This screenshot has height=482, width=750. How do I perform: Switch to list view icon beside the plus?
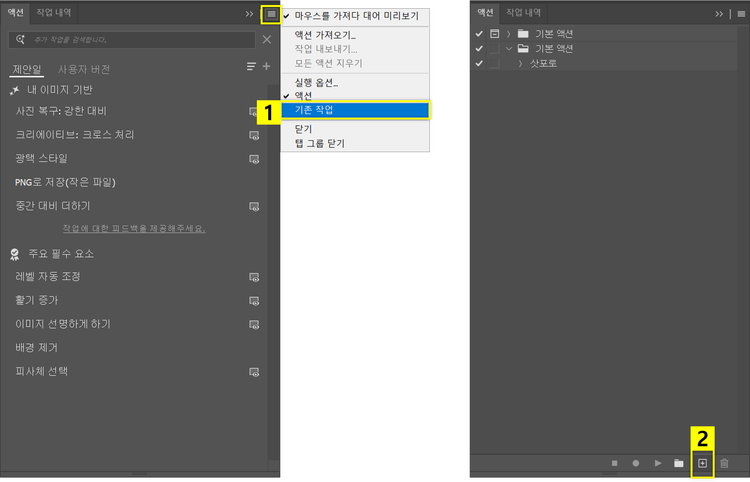pyautogui.click(x=251, y=66)
